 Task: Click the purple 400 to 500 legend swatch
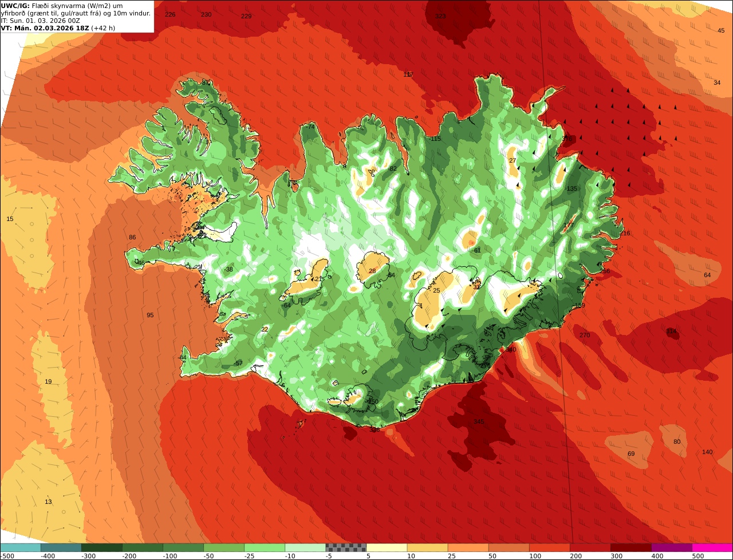click(x=671, y=547)
